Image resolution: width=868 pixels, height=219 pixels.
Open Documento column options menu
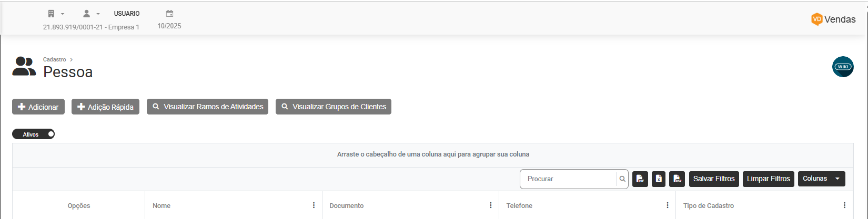pyautogui.click(x=491, y=205)
